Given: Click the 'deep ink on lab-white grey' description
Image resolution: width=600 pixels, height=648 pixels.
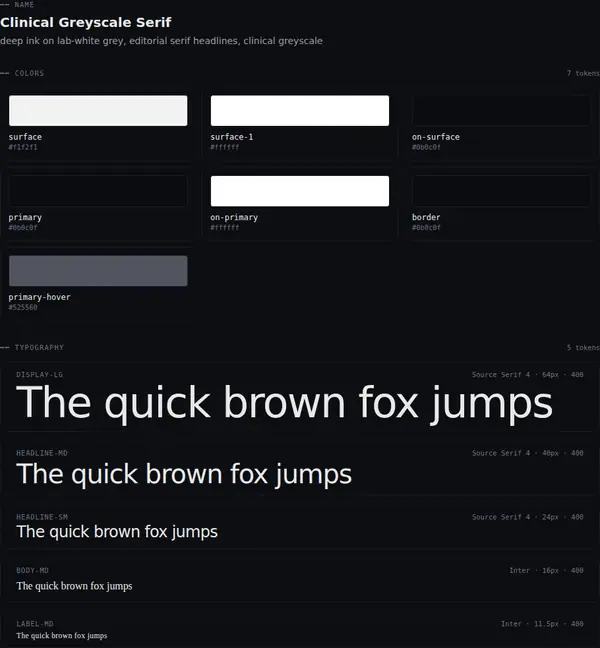Looking at the screenshot, I should 161,41.
